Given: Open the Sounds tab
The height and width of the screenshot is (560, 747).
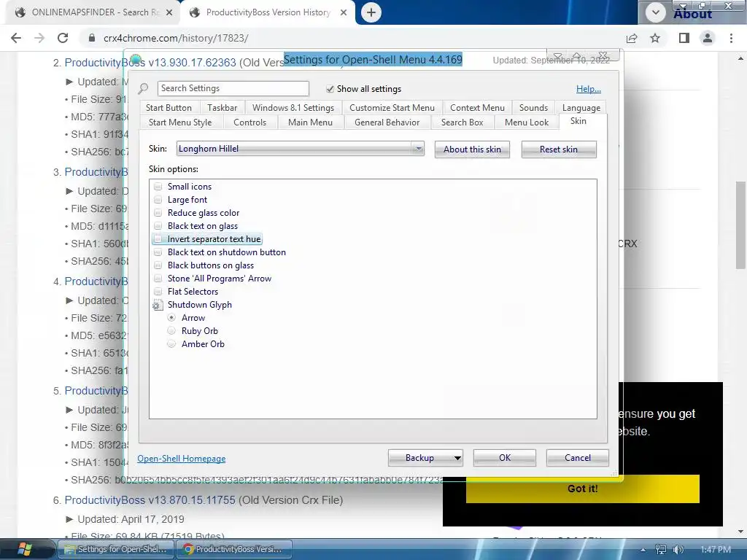Looking at the screenshot, I should point(533,108).
